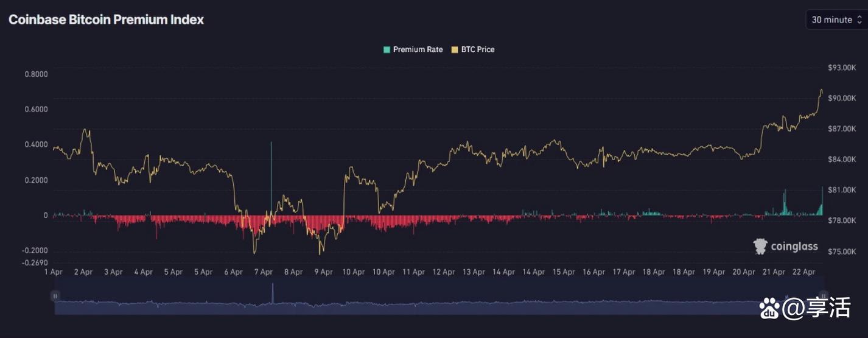868x338 pixels.
Task: Click the $81.00K price axis label
Action: point(842,190)
